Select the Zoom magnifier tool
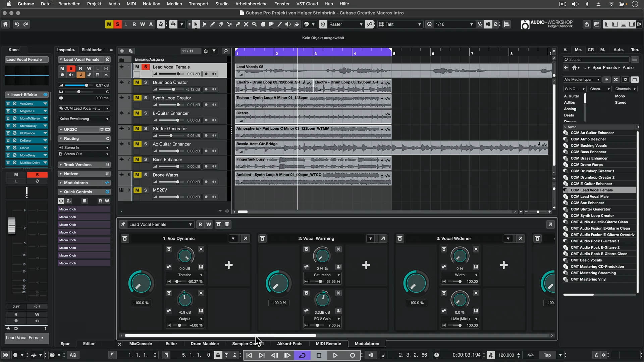Screen dimensions: 644x362 (255, 24)
